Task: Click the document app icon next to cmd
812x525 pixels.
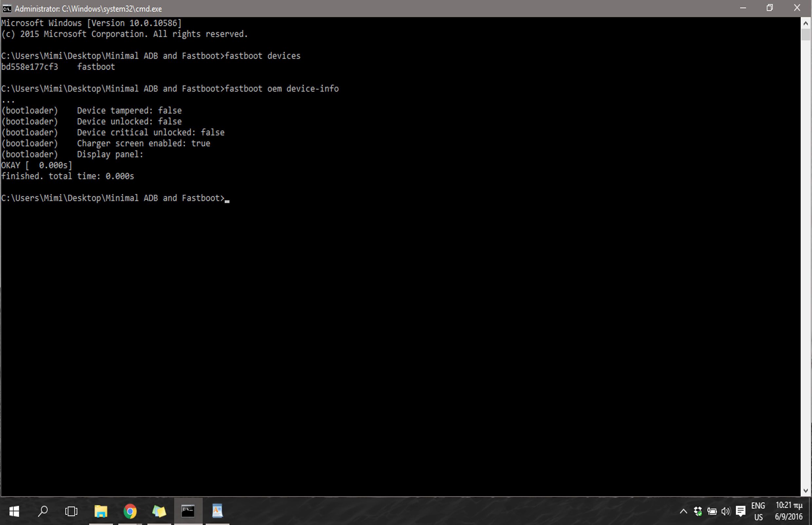Action: (x=217, y=511)
